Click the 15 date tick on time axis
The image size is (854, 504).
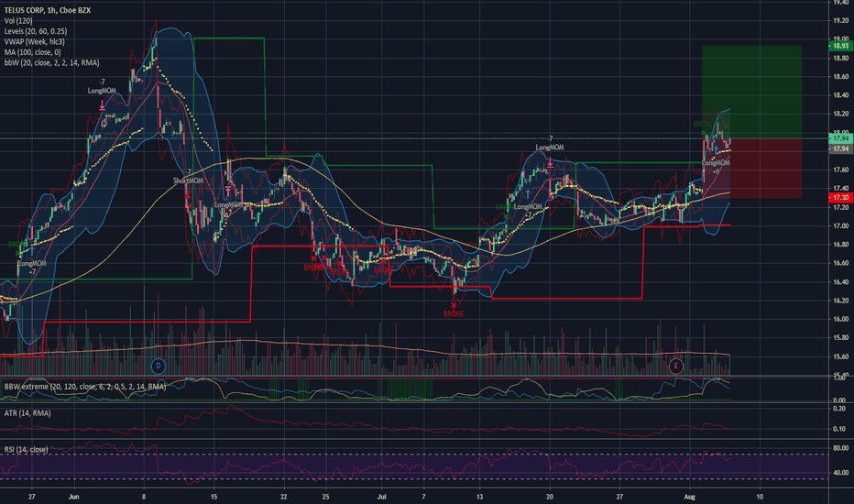(x=214, y=497)
